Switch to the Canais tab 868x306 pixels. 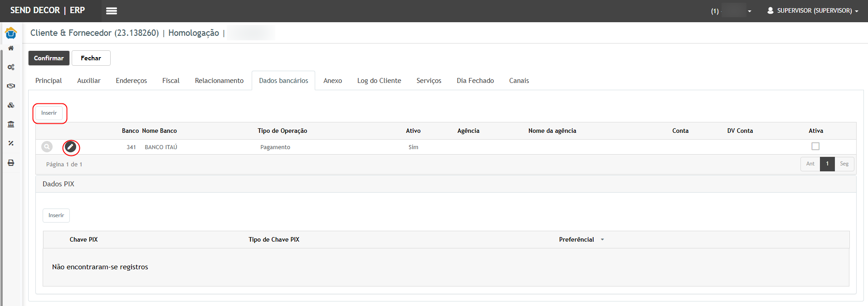tap(519, 81)
